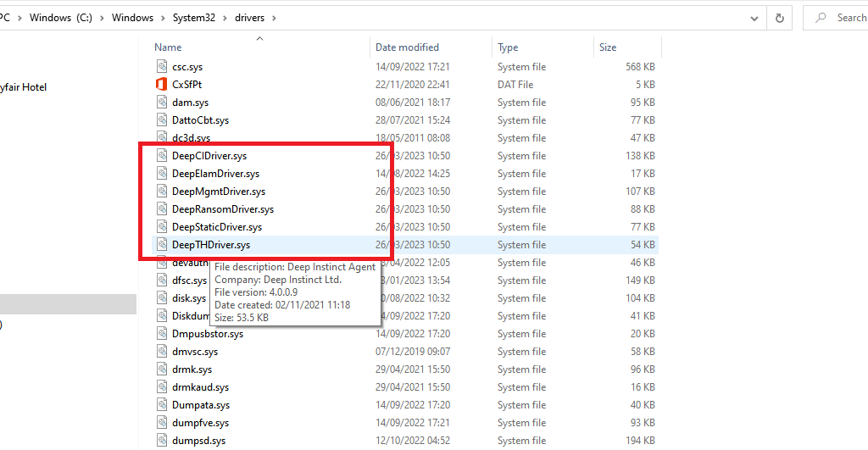This screenshot has width=868, height=450.
Task: Select the highlighted grey navigation pane item
Action: (68, 304)
